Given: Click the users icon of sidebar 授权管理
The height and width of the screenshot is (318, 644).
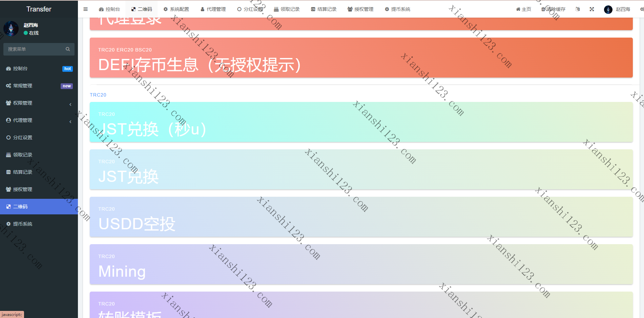Looking at the screenshot, I should coord(8,189).
